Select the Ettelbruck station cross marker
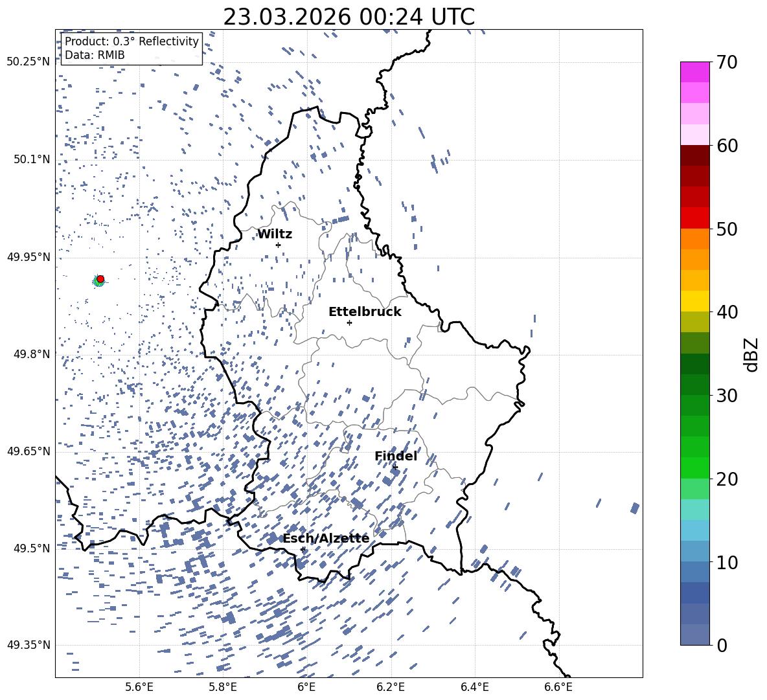 pyautogui.click(x=349, y=322)
